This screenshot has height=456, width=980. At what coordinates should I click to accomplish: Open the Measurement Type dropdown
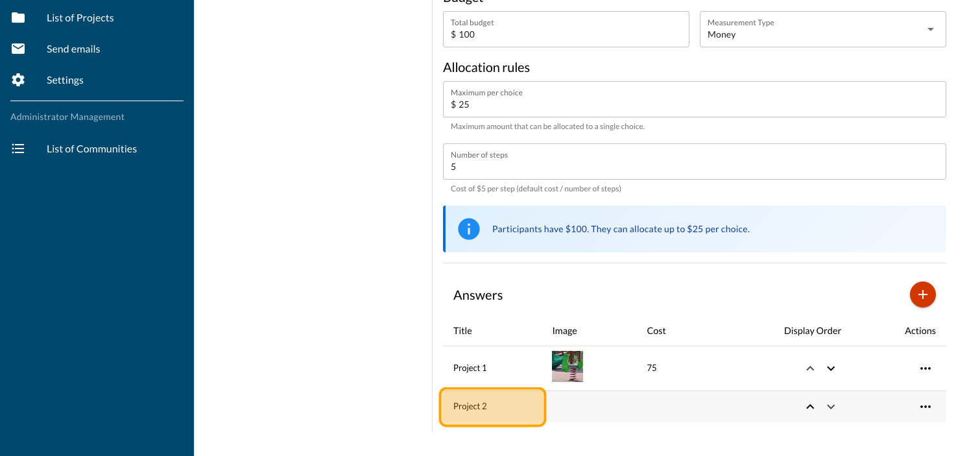click(822, 29)
